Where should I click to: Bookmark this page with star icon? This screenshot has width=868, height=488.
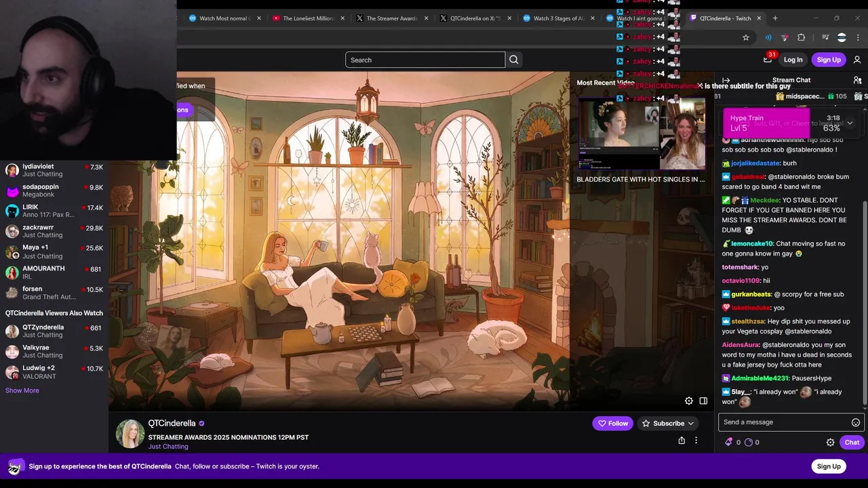click(746, 37)
